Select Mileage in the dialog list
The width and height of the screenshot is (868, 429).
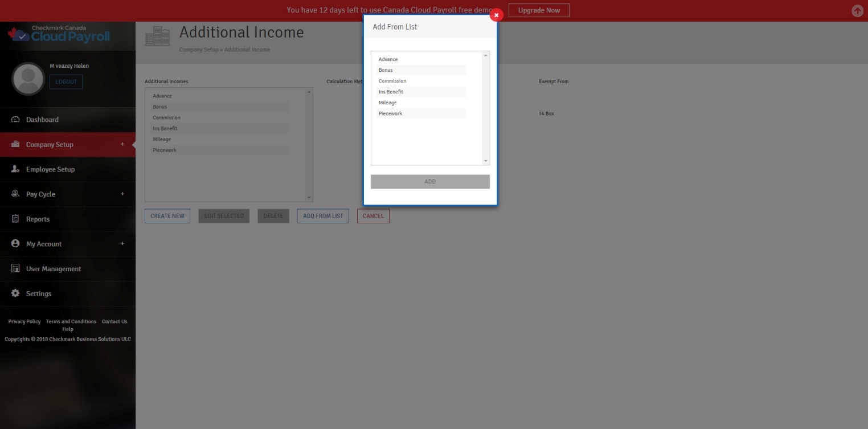point(388,103)
